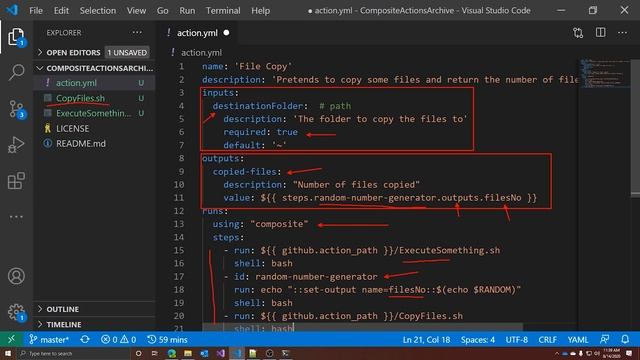Viewport: 640px width, 360px height.
Task: Click action.yml in the breadcrumb
Action: (x=201, y=53)
